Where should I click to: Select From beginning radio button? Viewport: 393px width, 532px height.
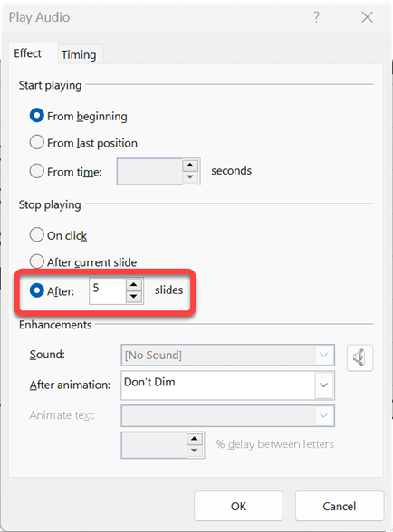coord(37,116)
